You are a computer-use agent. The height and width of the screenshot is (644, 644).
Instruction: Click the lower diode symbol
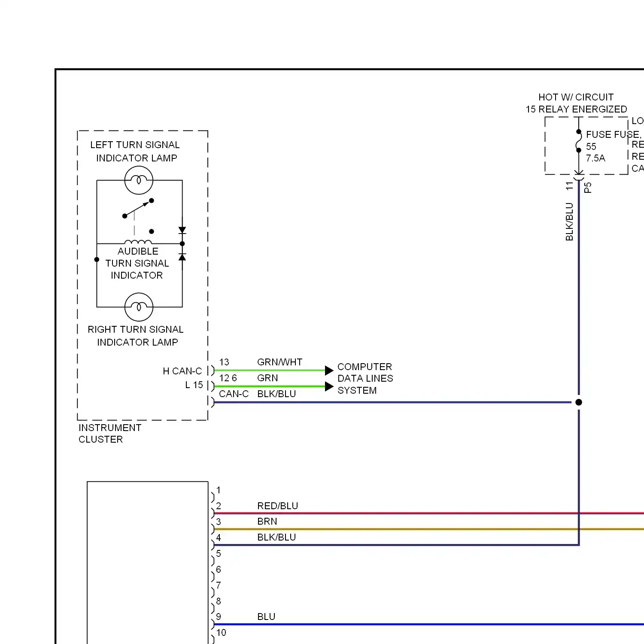(182, 257)
